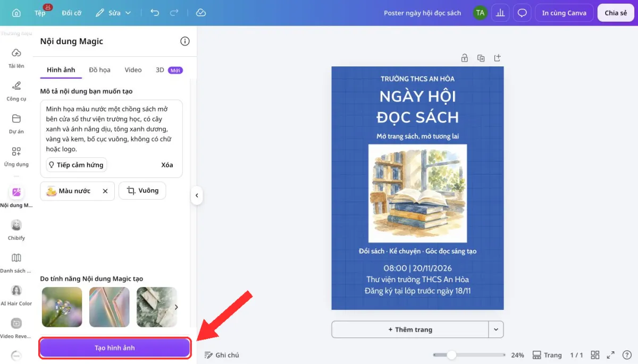Enter fullscreen presentation mode
The width and height of the screenshot is (638, 364).
coord(611,355)
